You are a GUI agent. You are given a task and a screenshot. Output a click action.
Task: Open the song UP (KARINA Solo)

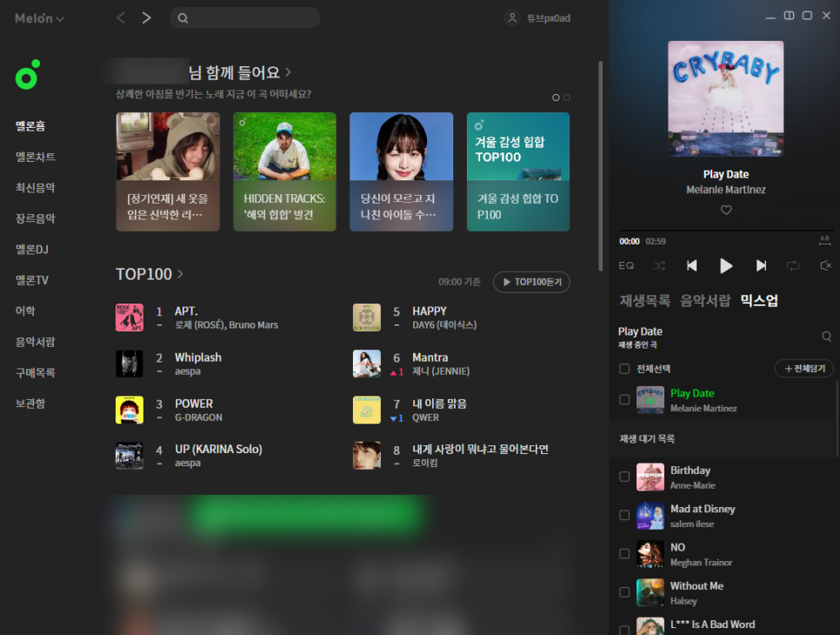(218, 449)
